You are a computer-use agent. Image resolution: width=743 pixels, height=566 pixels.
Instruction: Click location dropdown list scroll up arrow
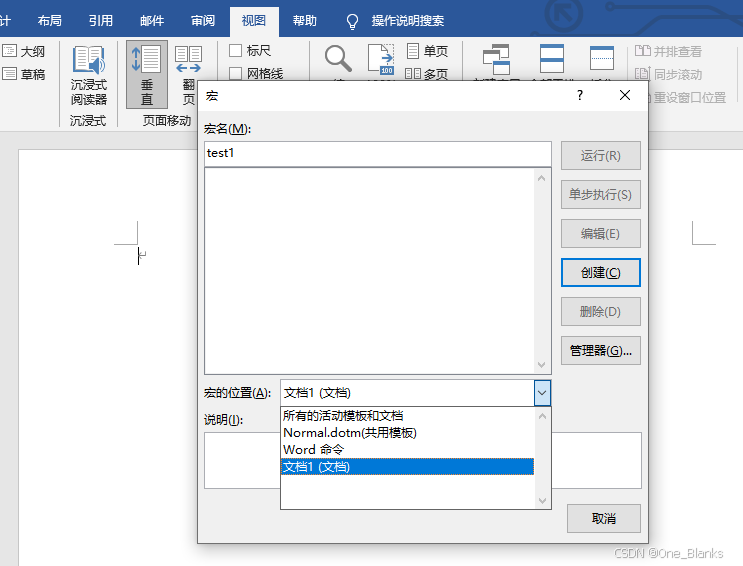(x=543, y=416)
